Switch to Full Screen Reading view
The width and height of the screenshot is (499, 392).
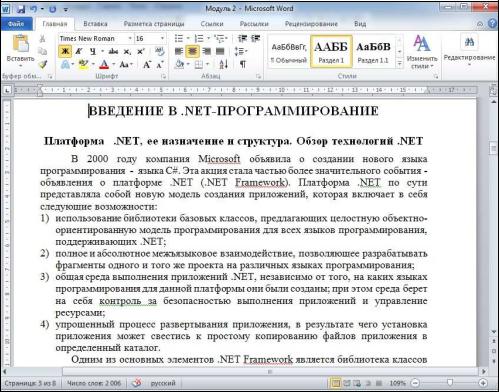(x=347, y=383)
